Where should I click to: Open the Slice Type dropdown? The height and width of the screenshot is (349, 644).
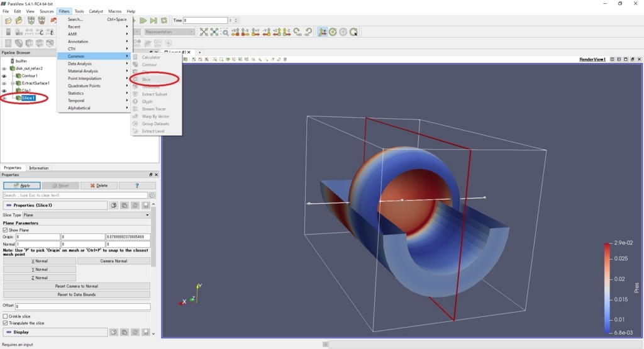click(86, 215)
